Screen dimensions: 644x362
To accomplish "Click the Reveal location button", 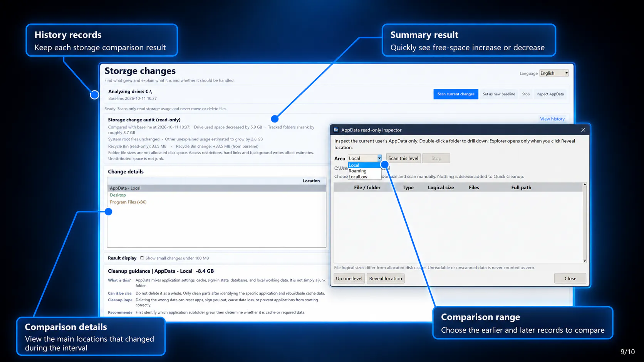I will click(x=386, y=279).
